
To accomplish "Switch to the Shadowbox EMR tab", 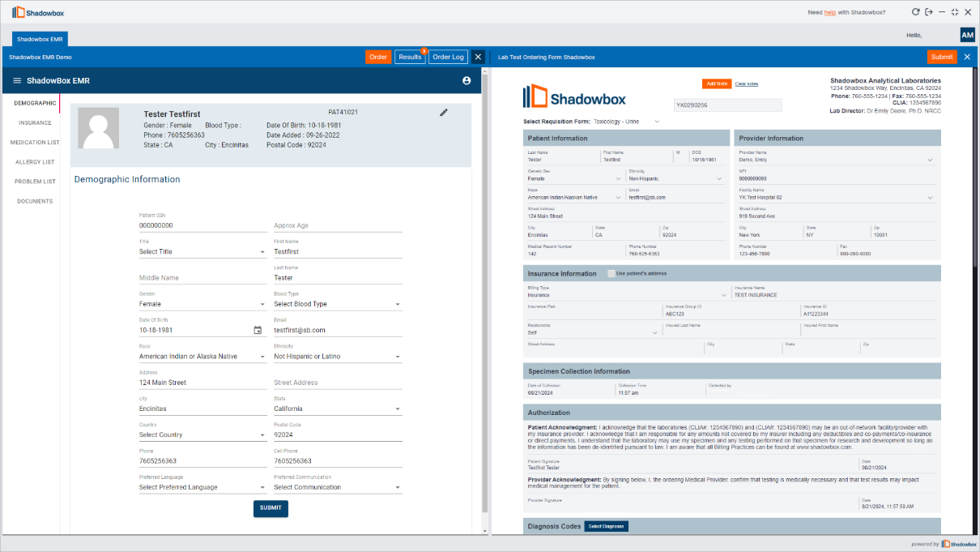I will point(40,38).
